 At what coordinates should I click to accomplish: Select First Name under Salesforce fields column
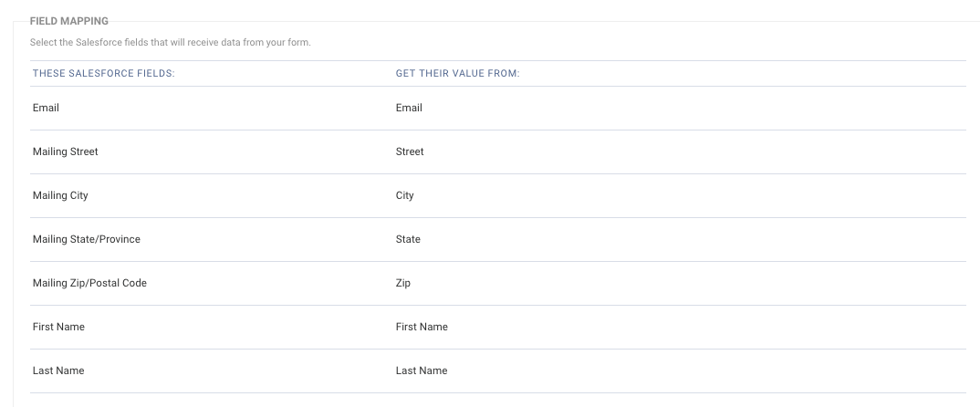coord(58,327)
